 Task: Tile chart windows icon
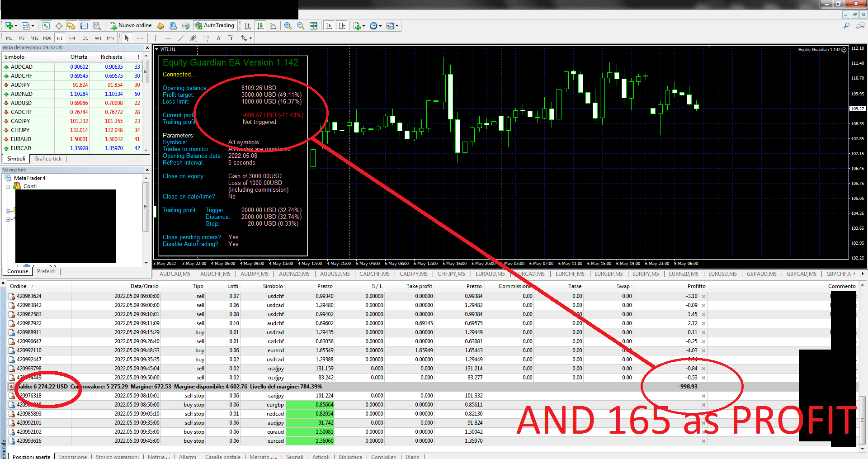click(313, 26)
